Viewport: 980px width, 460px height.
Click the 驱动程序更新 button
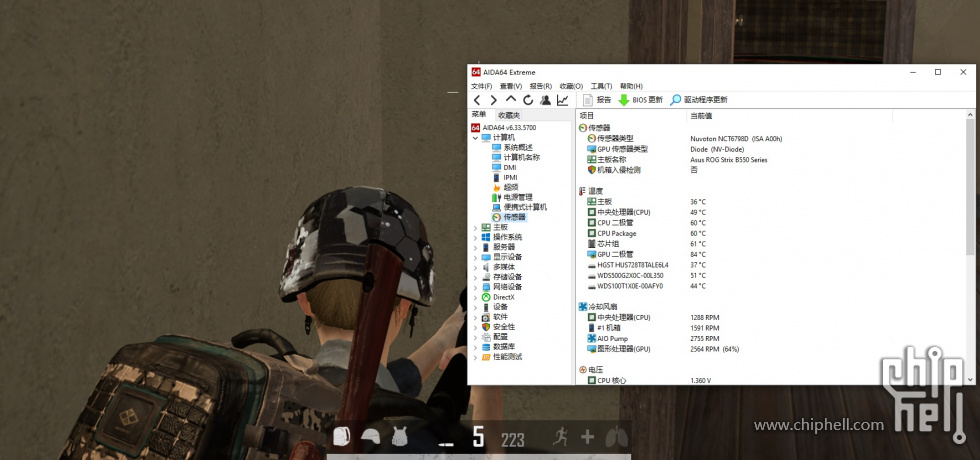[699, 100]
